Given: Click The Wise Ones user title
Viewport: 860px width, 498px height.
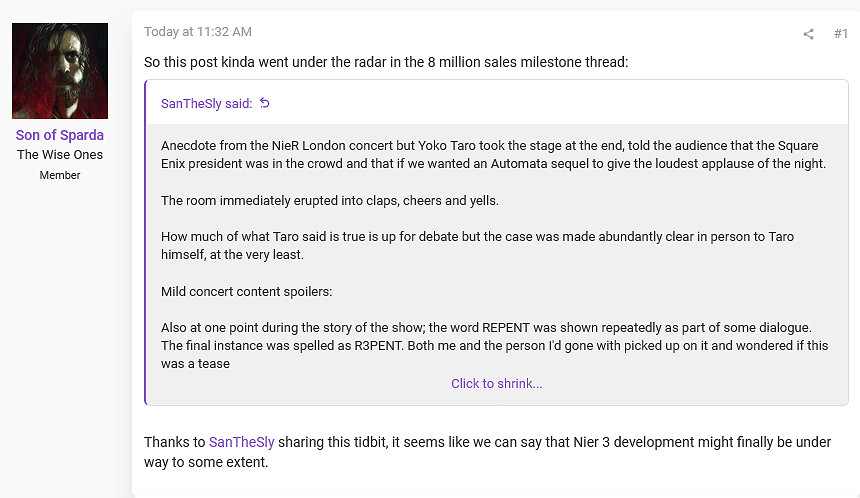Looking at the screenshot, I should pyautogui.click(x=60, y=155).
